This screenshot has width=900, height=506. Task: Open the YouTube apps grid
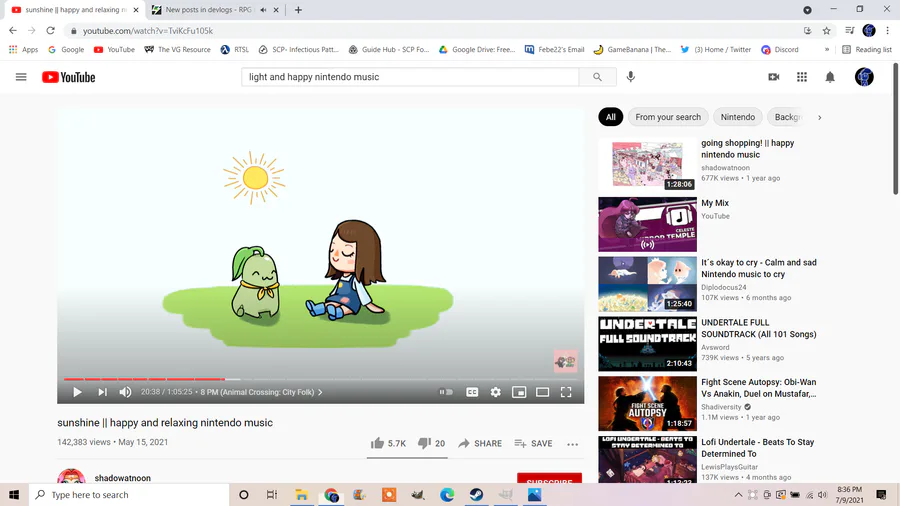[802, 77]
